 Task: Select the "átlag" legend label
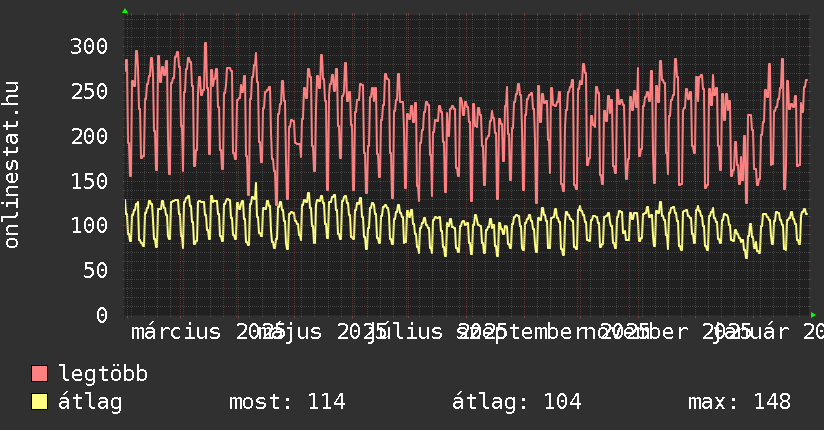click(90, 402)
